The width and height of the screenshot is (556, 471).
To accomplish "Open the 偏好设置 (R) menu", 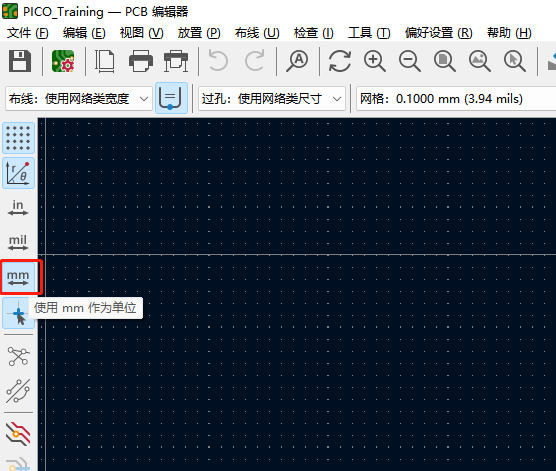I will 439,33.
